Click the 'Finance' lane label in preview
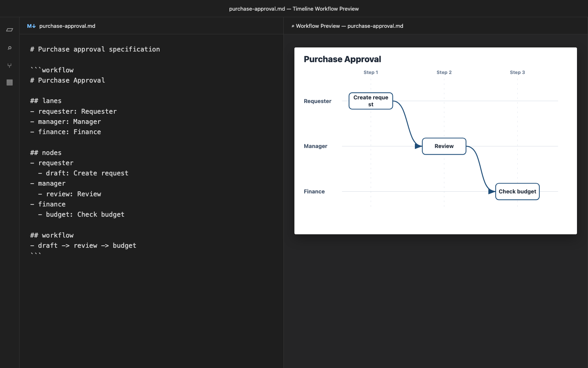The image size is (588, 368). click(314, 191)
